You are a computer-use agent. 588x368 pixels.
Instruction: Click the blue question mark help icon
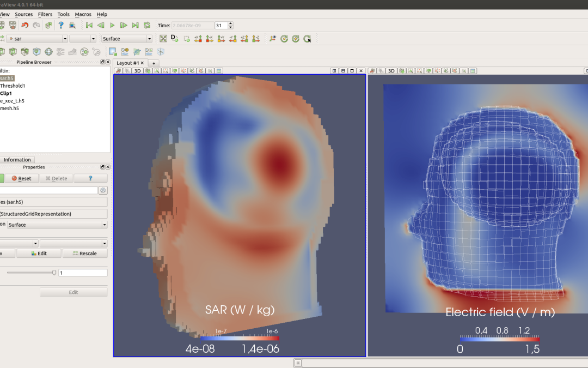(x=61, y=26)
